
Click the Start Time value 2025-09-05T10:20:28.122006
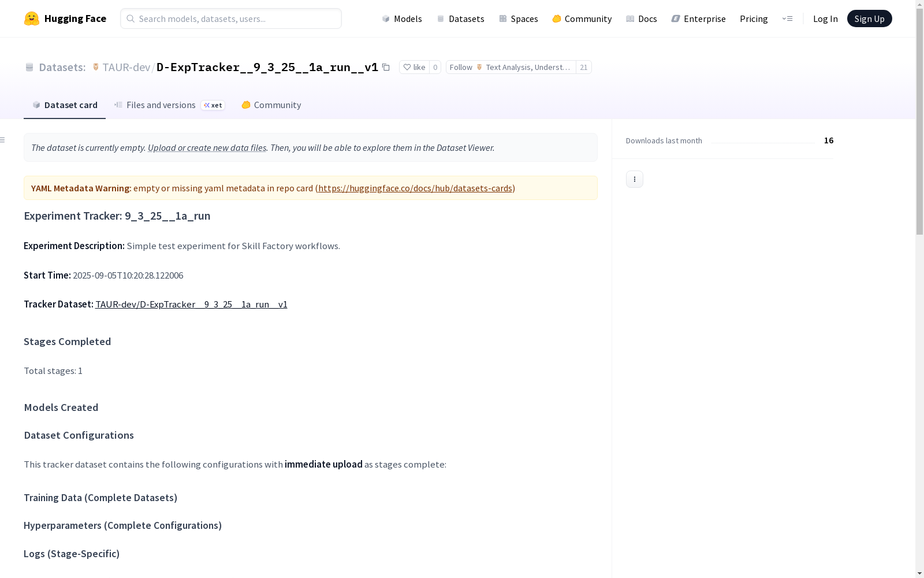[x=128, y=275]
